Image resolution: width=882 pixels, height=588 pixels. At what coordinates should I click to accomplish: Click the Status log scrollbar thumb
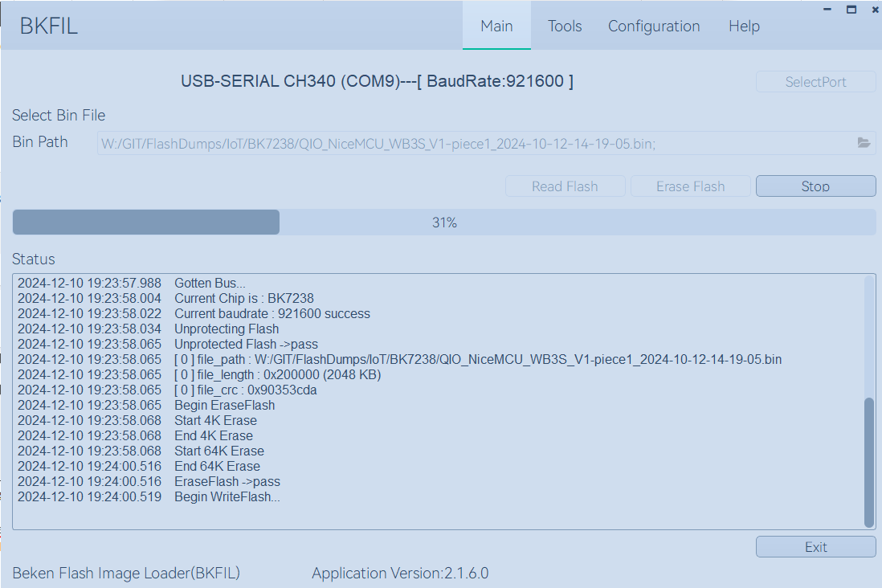click(869, 463)
